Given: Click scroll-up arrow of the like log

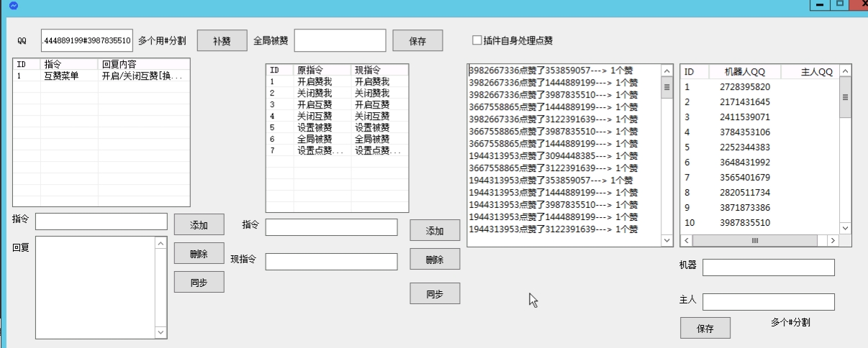Looking at the screenshot, I should coord(666,71).
